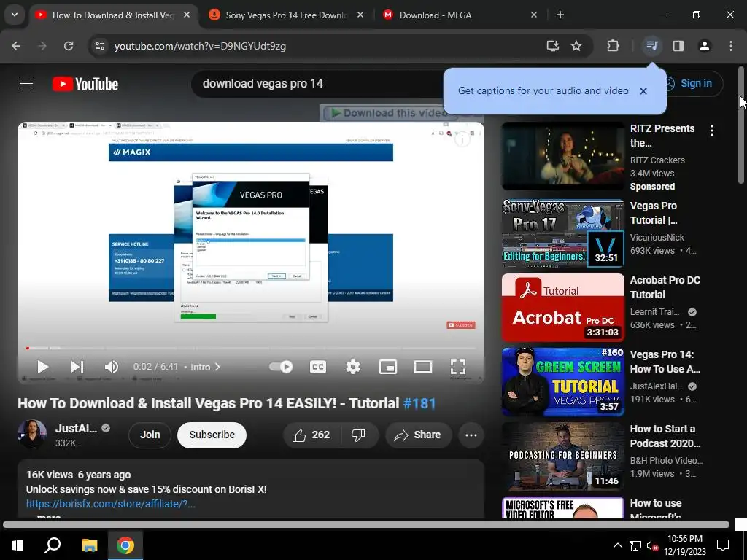
Task: Click the YouTube search field
Action: (x=317, y=84)
